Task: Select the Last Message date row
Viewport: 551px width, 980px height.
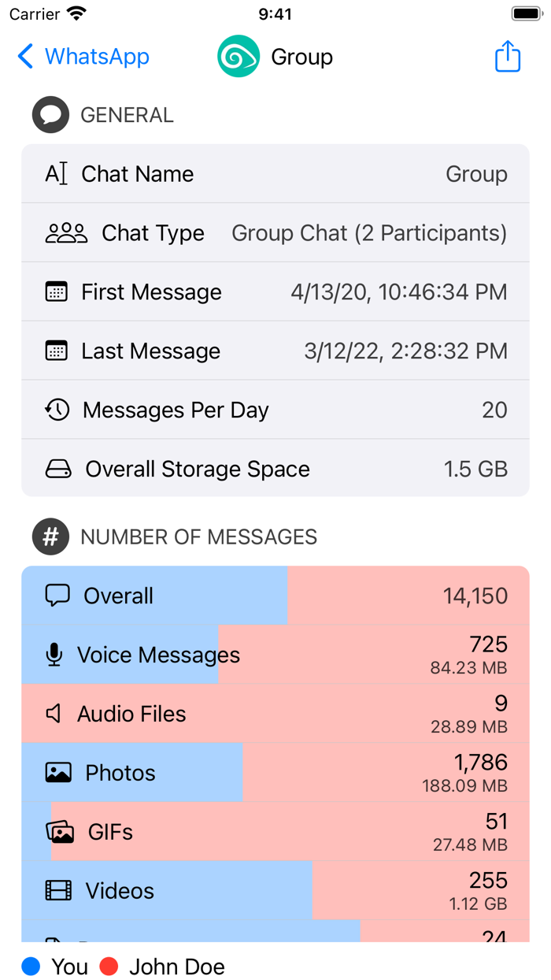Action: [275, 351]
